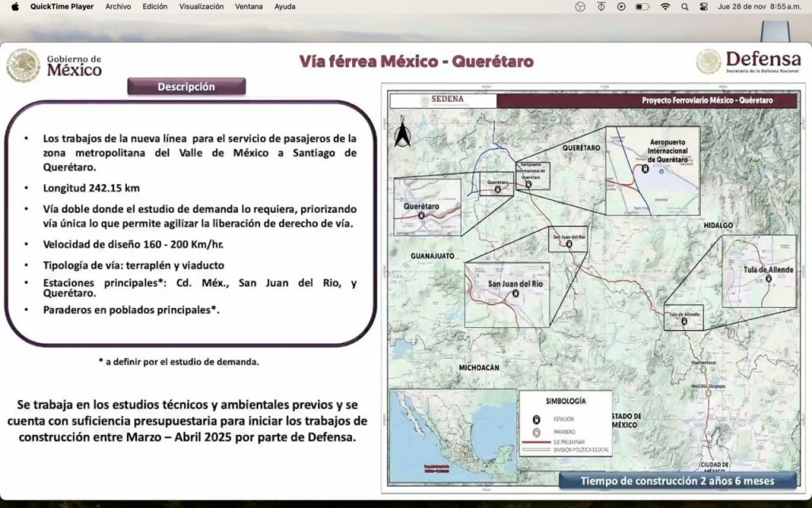This screenshot has height=508, width=812.
Task: Click the date and time display
Action: tap(759, 6)
